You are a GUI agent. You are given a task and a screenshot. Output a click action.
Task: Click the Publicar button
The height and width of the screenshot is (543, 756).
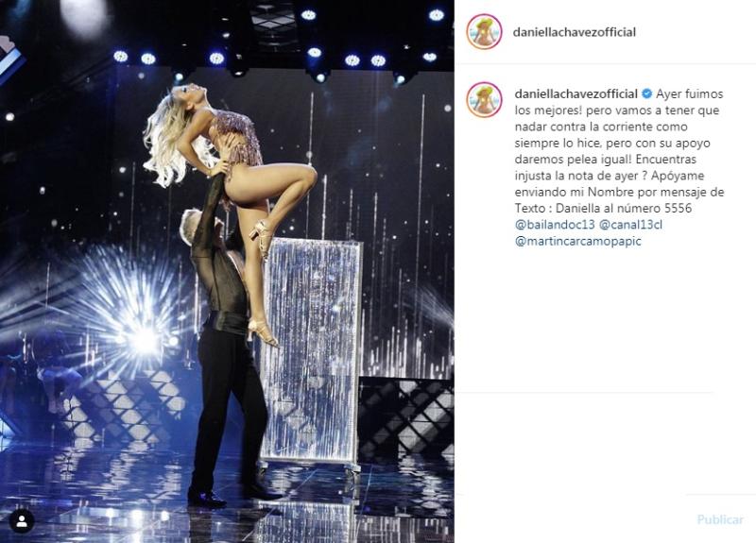pyautogui.click(x=720, y=519)
